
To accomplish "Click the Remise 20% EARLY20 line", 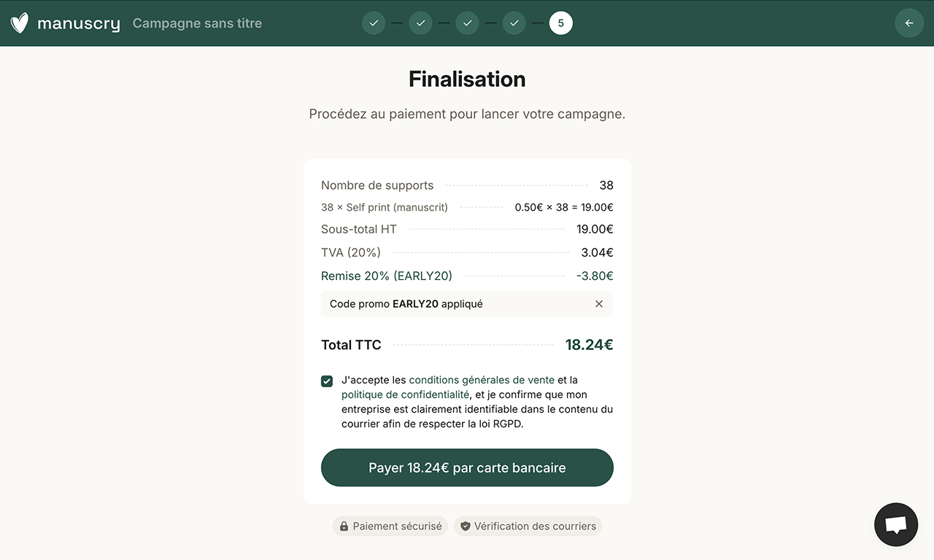I will coord(386,276).
